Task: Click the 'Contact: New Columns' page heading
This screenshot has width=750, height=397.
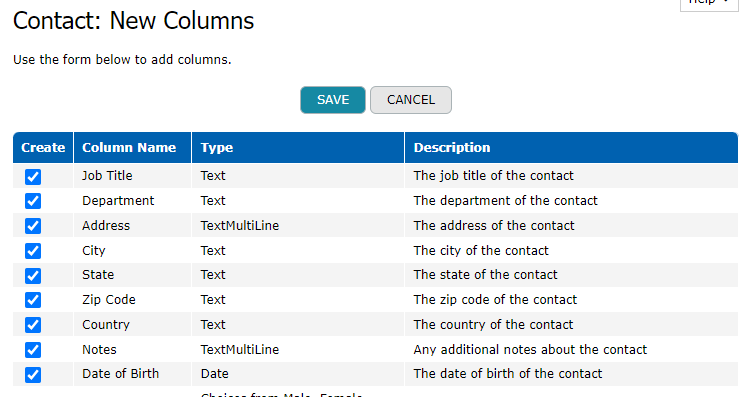Action: click(133, 21)
